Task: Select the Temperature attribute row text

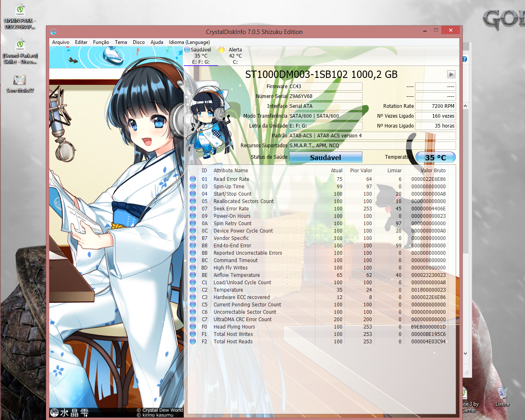Action: pos(228,290)
